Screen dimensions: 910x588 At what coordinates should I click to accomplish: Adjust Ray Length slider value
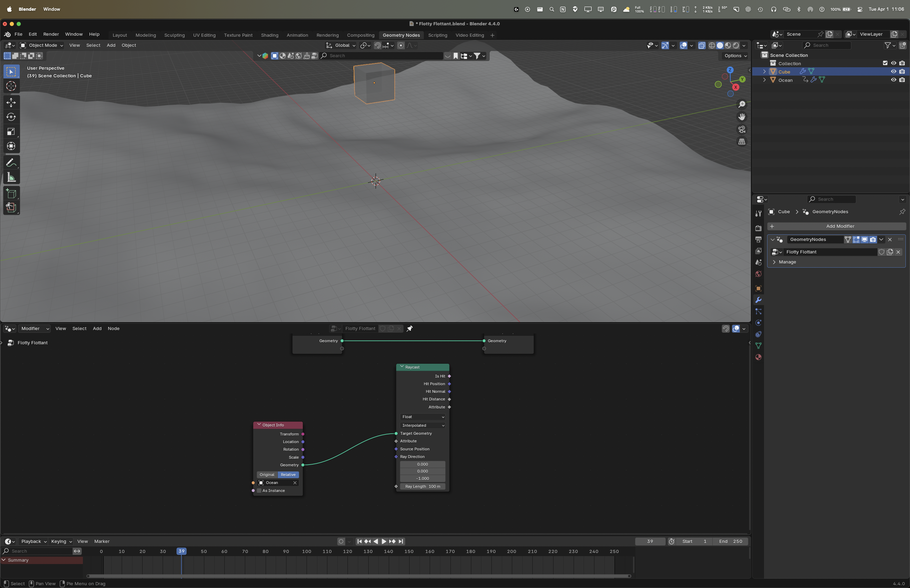coord(423,486)
